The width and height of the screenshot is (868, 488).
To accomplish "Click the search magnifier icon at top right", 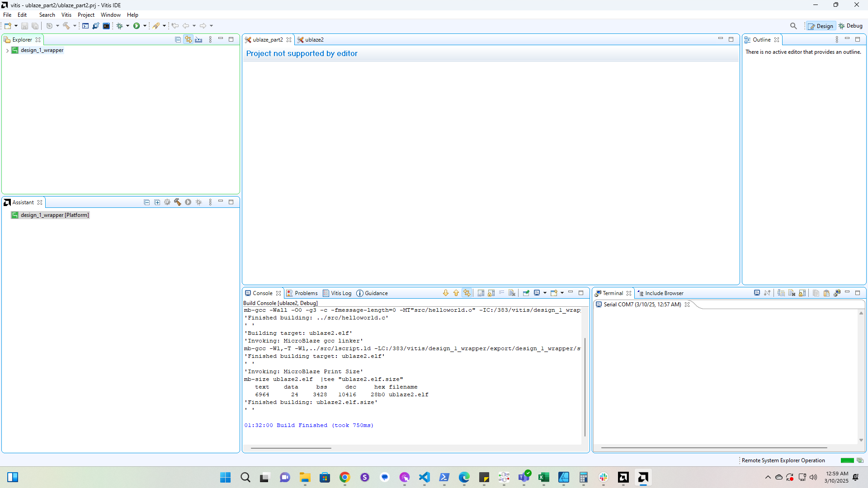I will pyautogui.click(x=793, y=26).
